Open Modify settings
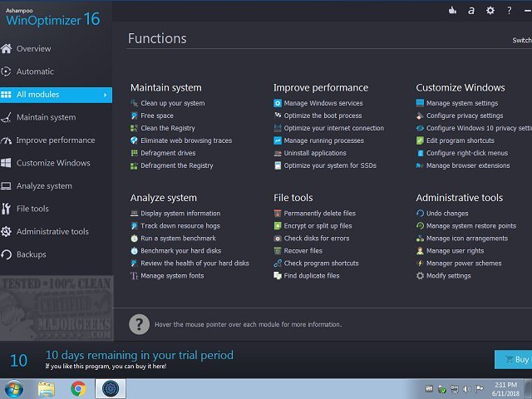 [449, 276]
